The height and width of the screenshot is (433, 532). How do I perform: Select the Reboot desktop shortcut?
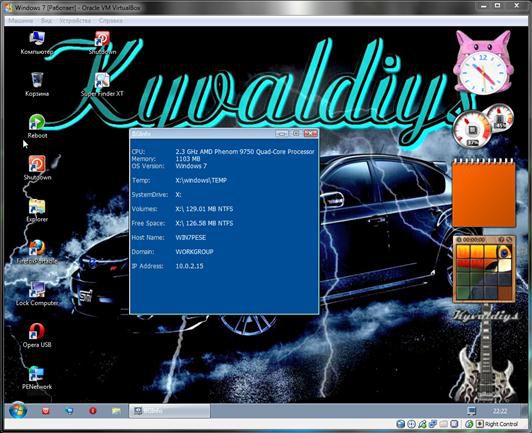coord(37,126)
